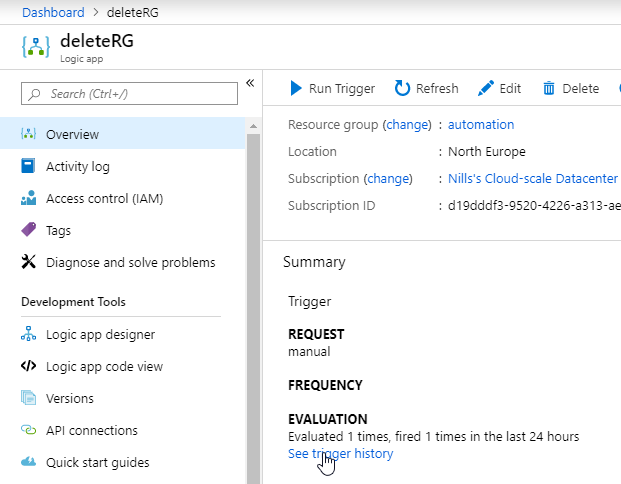The height and width of the screenshot is (484, 621).
Task: Open Access control (IAM) icon
Action: click(28, 198)
